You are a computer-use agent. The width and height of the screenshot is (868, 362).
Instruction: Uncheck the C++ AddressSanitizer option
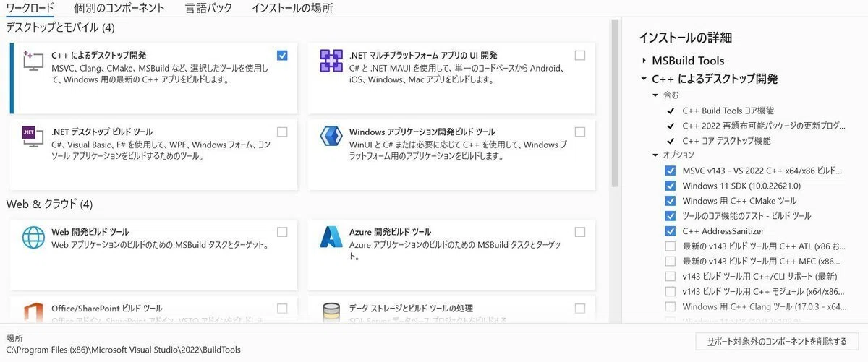point(670,231)
